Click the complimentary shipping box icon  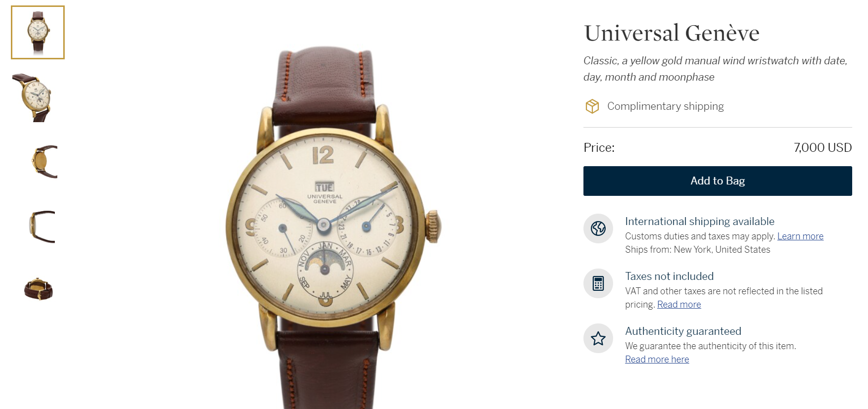[x=592, y=106]
